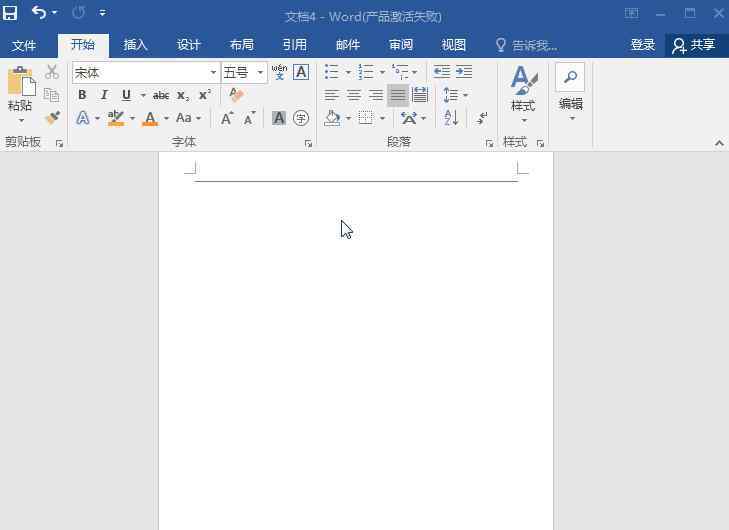The width and height of the screenshot is (729, 530).
Task: Open the 邮件 tab
Action: tap(348, 45)
